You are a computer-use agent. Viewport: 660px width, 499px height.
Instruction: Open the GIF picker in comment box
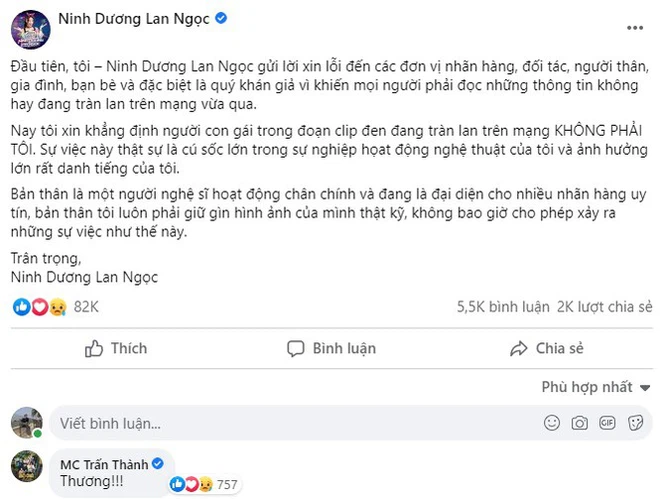(x=605, y=423)
